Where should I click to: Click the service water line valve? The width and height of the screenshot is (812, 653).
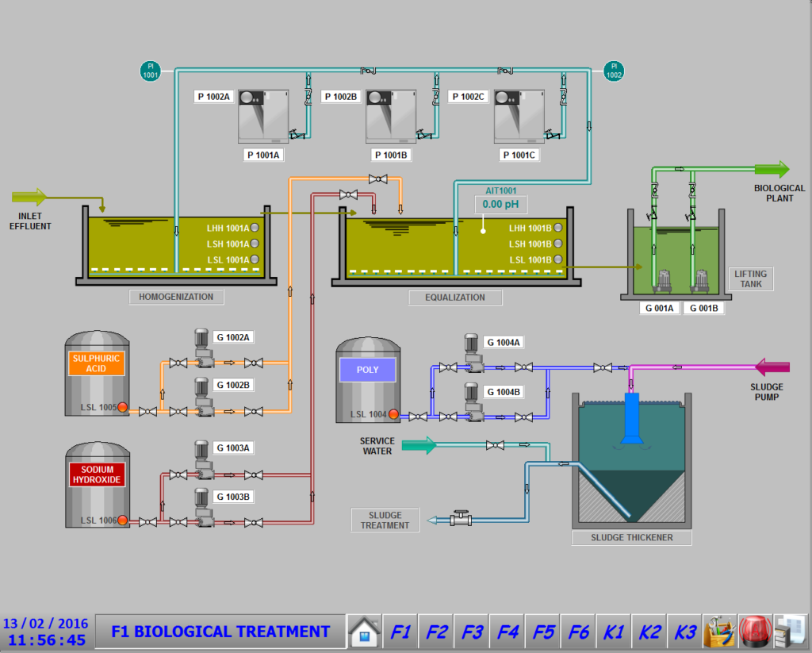tap(495, 445)
